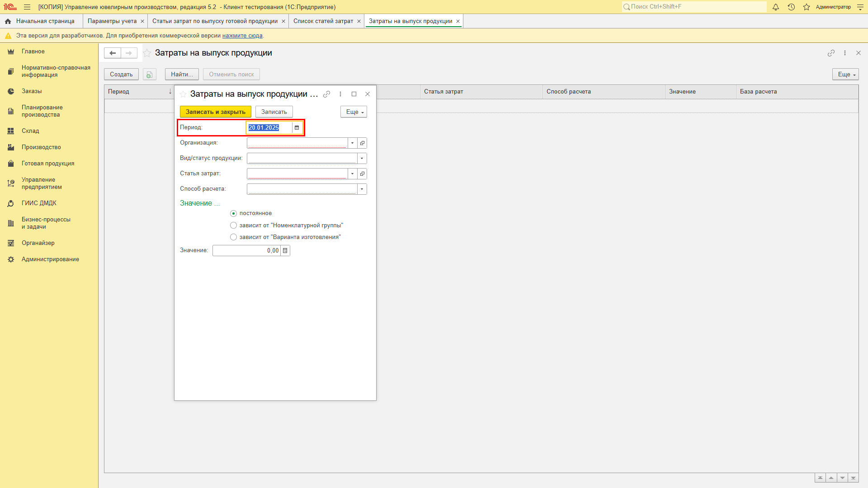The height and width of the screenshot is (488, 868).
Task: Go back with the left arrow button
Action: click(113, 53)
